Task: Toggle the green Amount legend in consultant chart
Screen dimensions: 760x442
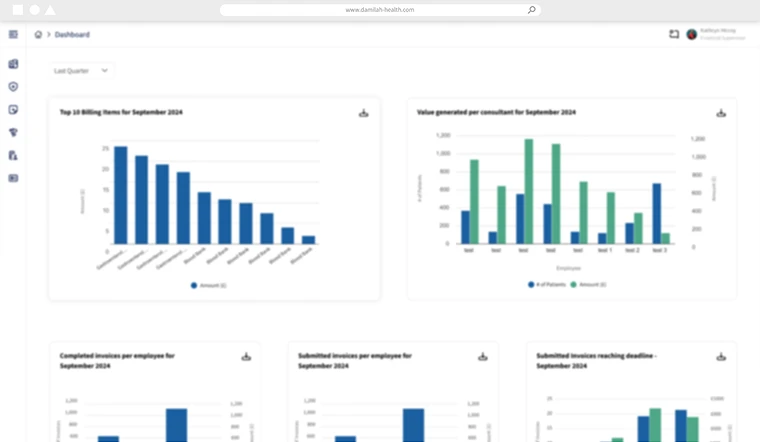Action: click(x=589, y=285)
